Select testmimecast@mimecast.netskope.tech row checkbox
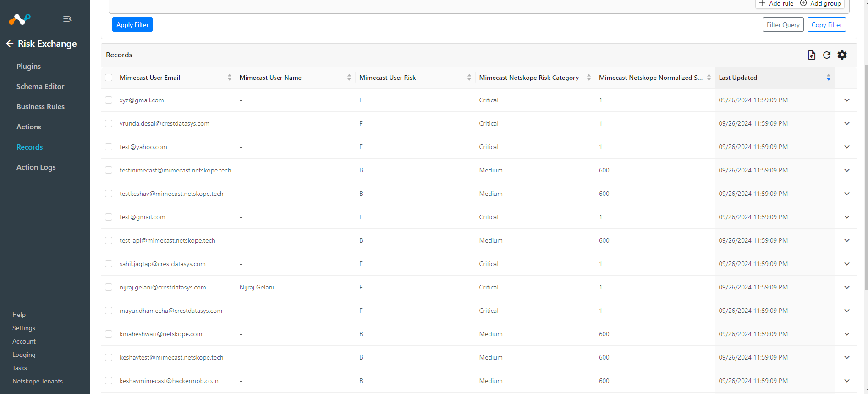Viewport: 868px width, 394px height. 109,170
